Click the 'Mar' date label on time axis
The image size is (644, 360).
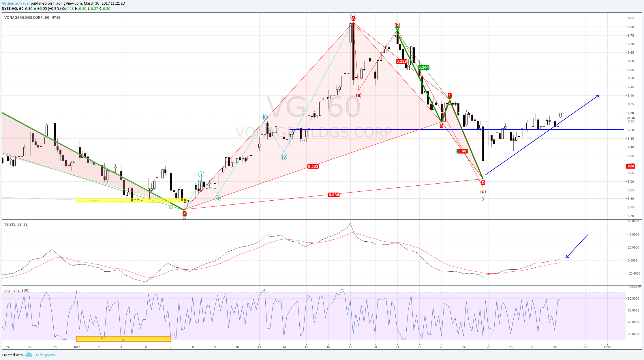point(77,347)
